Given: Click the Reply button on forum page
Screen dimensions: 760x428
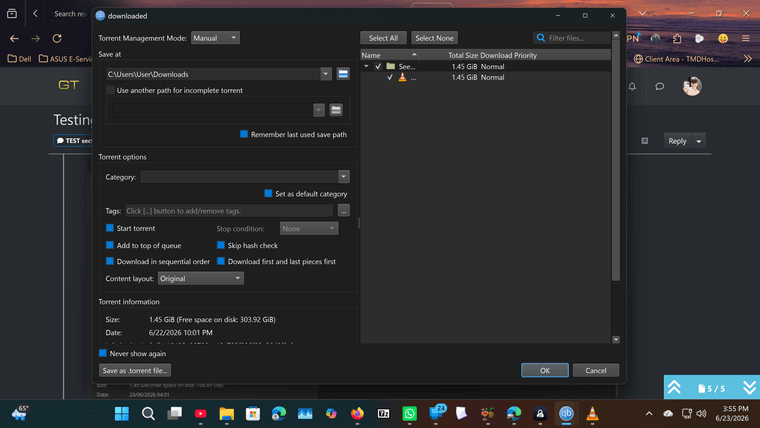Looking at the screenshot, I should (677, 141).
